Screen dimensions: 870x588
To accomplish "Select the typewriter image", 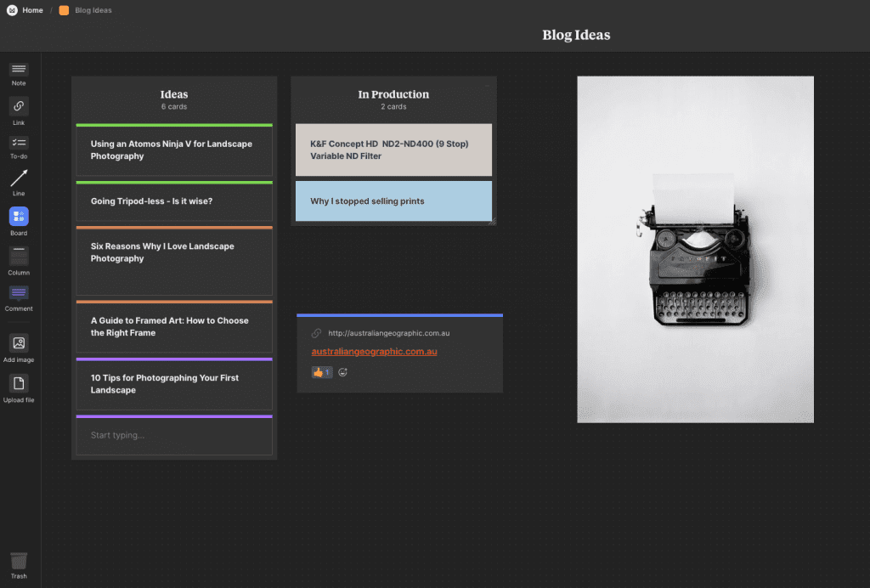I will coord(695,249).
